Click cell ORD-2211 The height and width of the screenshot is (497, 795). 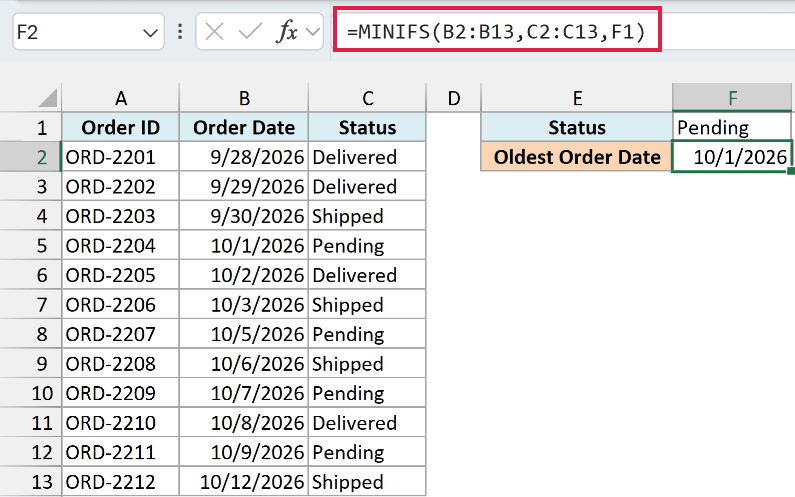(x=120, y=452)
